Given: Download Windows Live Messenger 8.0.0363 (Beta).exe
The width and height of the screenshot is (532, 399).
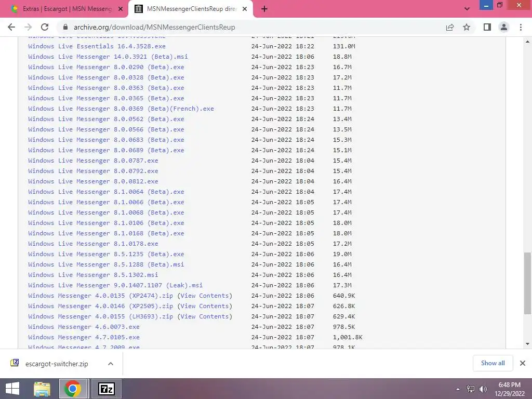Looking at the screenshot, I should point(106,87).
